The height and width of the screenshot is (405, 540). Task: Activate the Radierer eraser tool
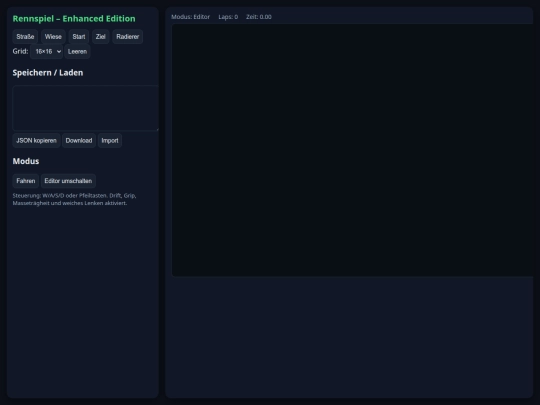127,37
